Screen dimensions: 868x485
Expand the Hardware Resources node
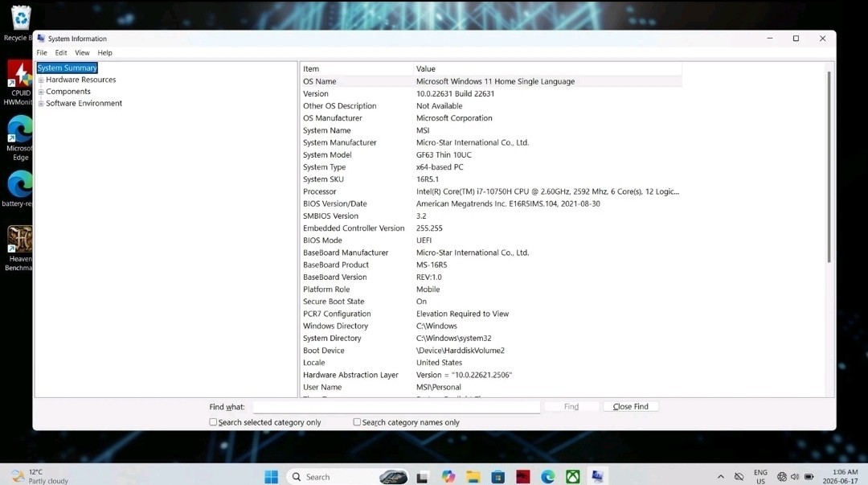40,80
